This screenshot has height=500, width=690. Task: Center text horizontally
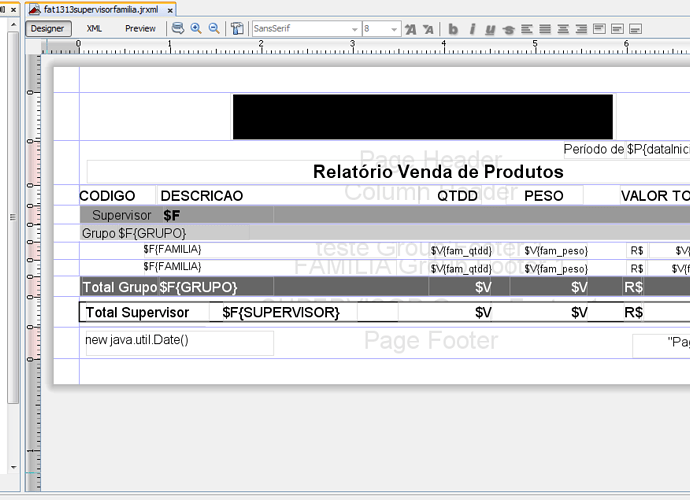coord(563,29)
